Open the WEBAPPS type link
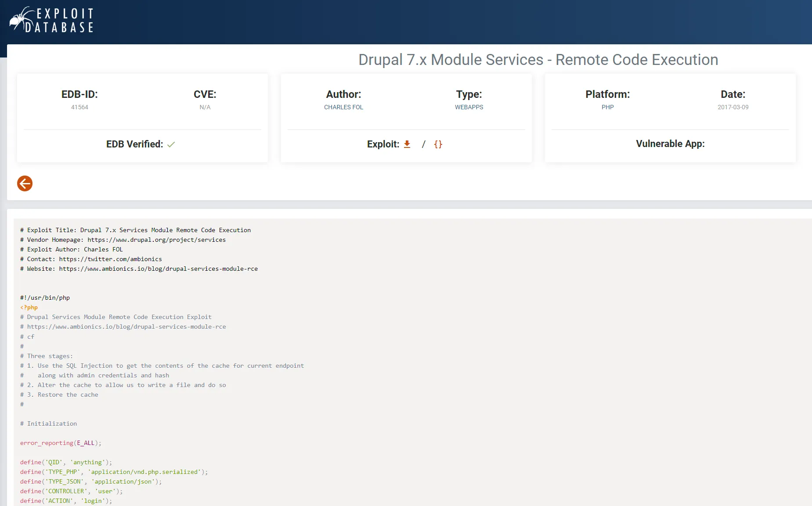 point(469,107)
